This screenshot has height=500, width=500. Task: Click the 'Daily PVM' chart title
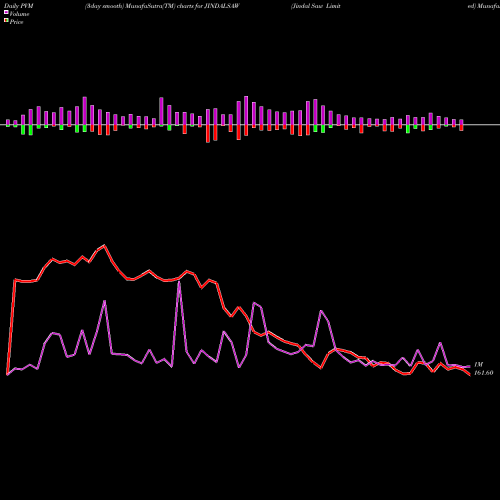tap(19, 6)
